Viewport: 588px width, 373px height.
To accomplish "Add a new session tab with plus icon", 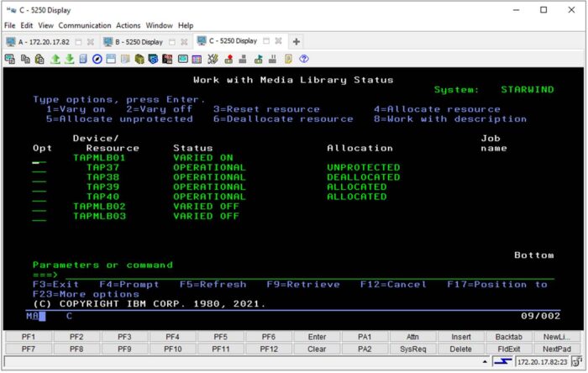I will click(297, 41).
